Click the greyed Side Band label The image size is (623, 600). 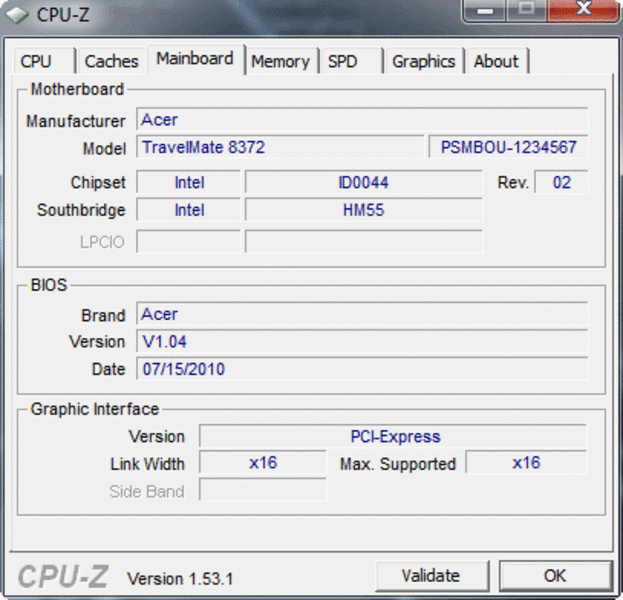[147, 492]
